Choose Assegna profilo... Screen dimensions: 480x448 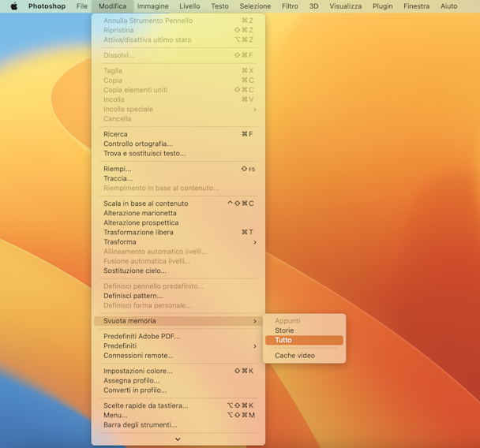178,381
